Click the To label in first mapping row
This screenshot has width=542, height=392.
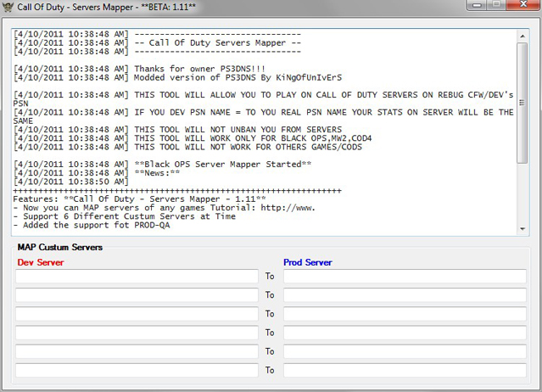click(x=270, y=277)
